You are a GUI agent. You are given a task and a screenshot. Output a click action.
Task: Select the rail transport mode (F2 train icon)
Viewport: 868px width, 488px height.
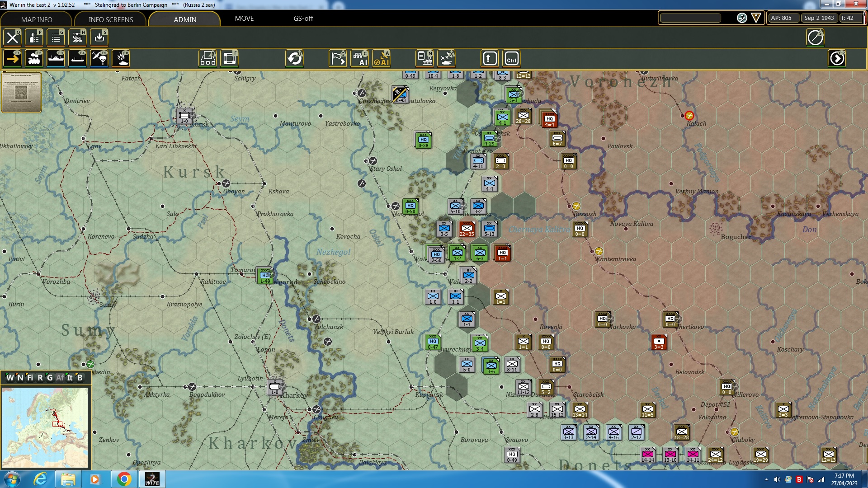tap(34, 58)
